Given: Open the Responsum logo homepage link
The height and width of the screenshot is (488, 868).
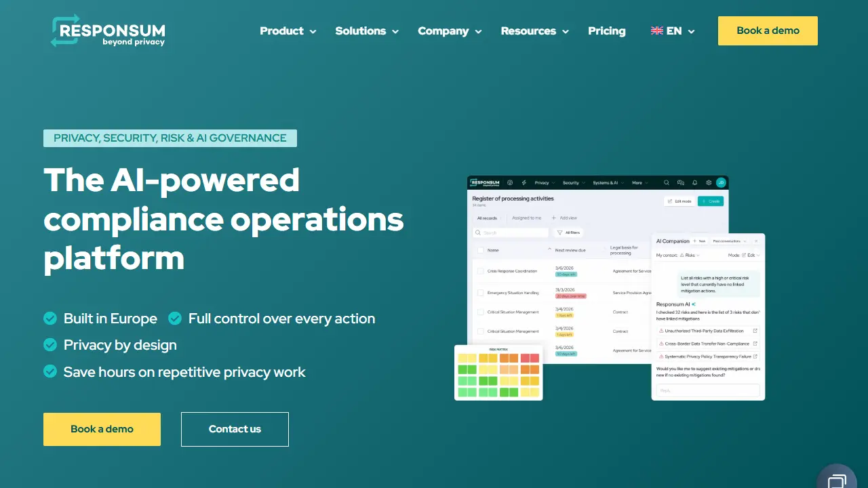Looking at the screenshot, I should click(108, 31).
